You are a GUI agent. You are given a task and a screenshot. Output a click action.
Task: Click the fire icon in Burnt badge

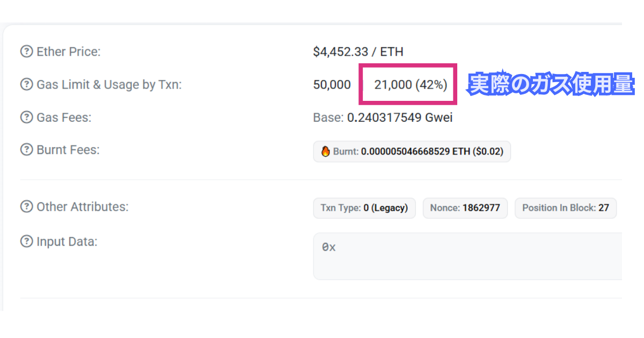pos(325,152)
